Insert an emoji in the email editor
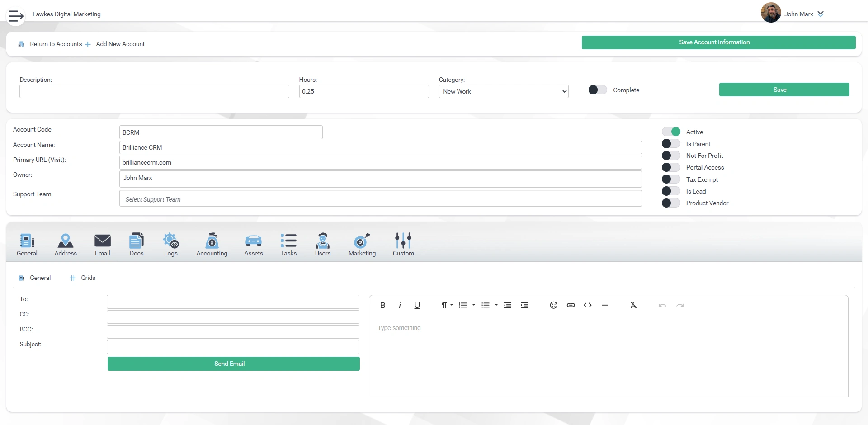Screen dimensions: 868x425 (553, 305)
